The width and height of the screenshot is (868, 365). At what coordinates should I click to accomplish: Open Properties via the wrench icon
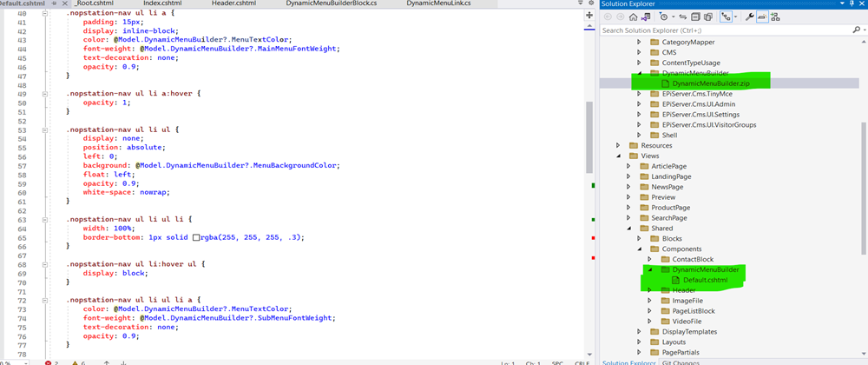749,17
